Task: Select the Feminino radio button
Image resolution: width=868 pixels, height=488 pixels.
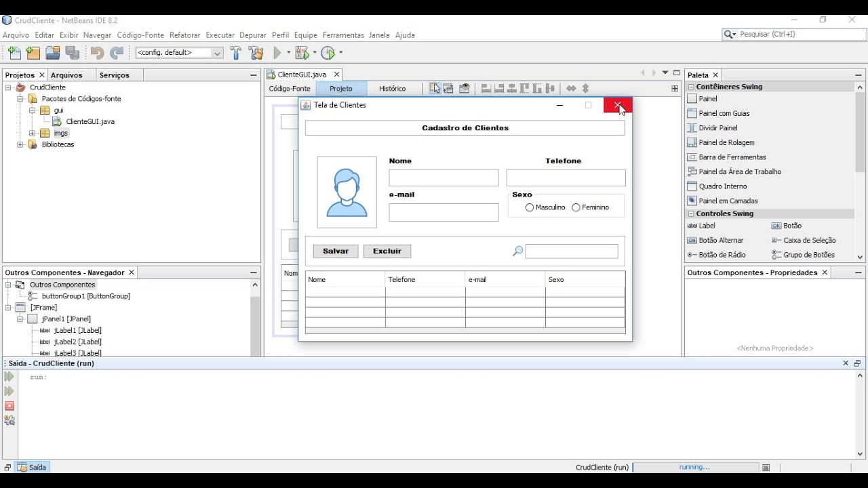Action: (576, 207)
